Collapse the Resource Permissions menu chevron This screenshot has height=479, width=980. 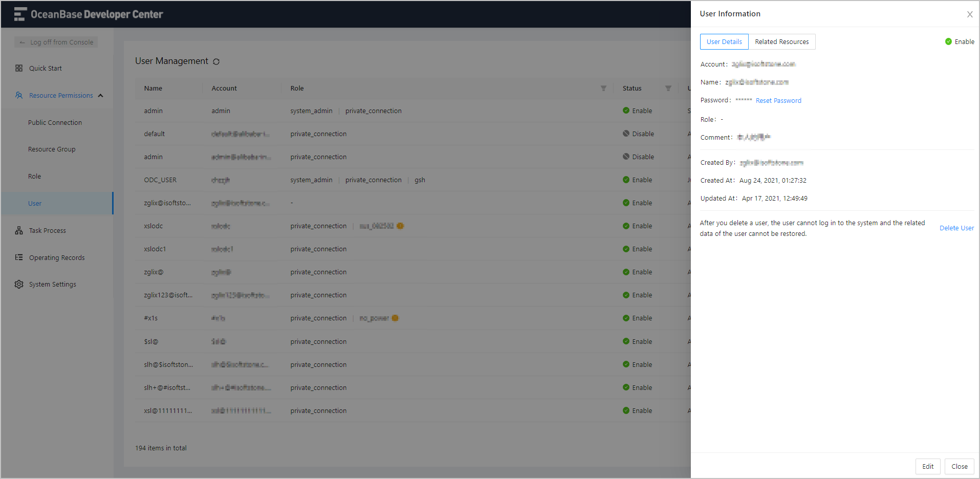coord(101,96)
